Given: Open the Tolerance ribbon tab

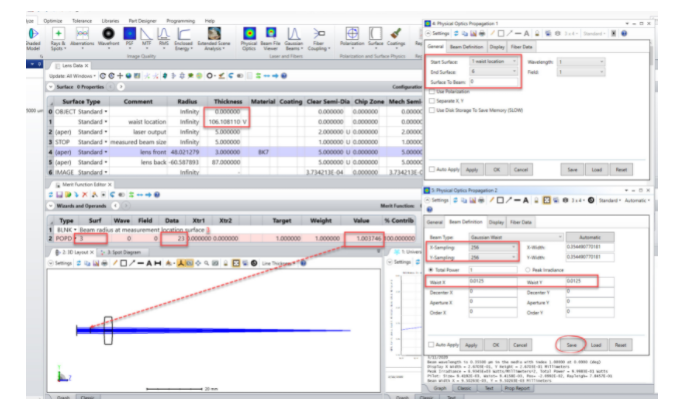Looking at the screenshot, I should click(x=82, y=21).
